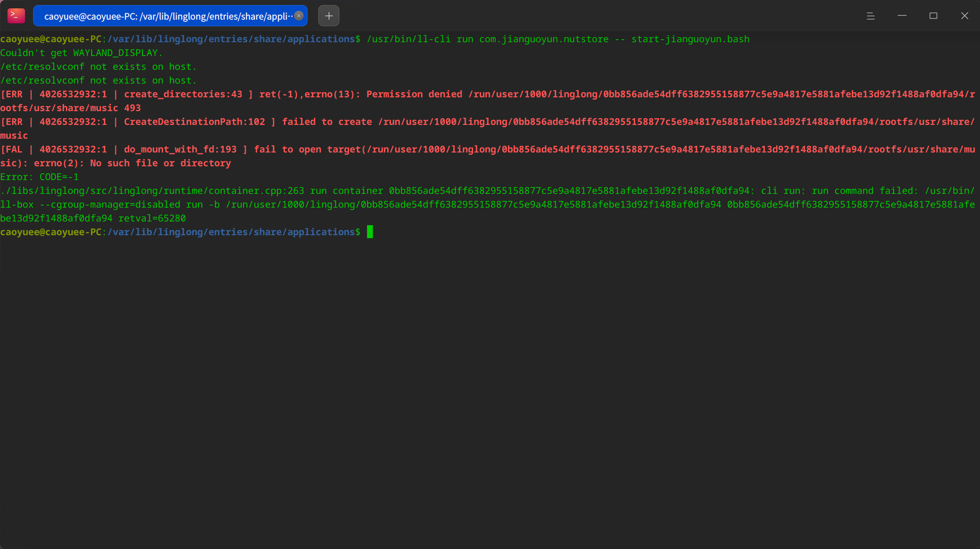Click the first "/etc/resolvconf not exists on host." line
The height and width of the screenshot is (549, 980).
tap(98, 67)
